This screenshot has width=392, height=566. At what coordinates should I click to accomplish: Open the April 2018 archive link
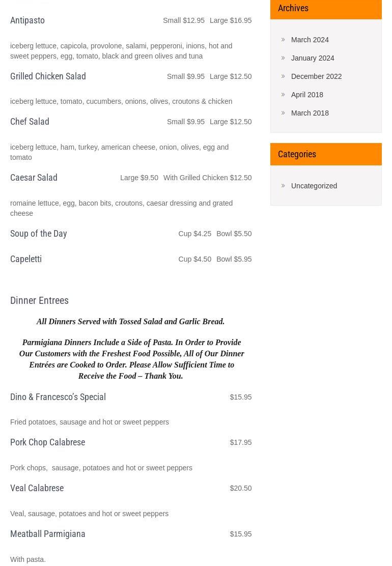(x=307, y=95)
